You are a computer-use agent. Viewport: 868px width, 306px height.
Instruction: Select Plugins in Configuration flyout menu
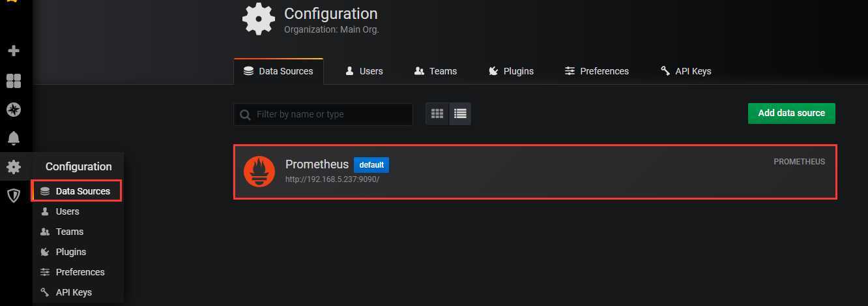click(x=63, y=252)
